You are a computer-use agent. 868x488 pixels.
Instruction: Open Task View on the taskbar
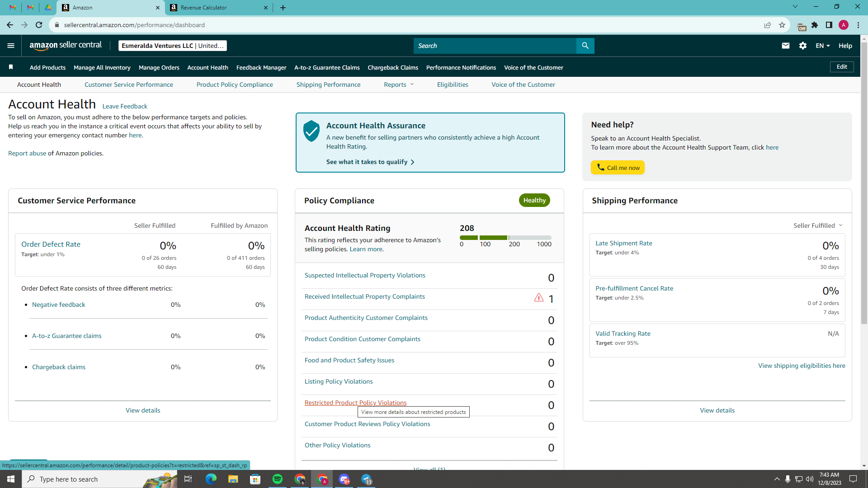188,479
